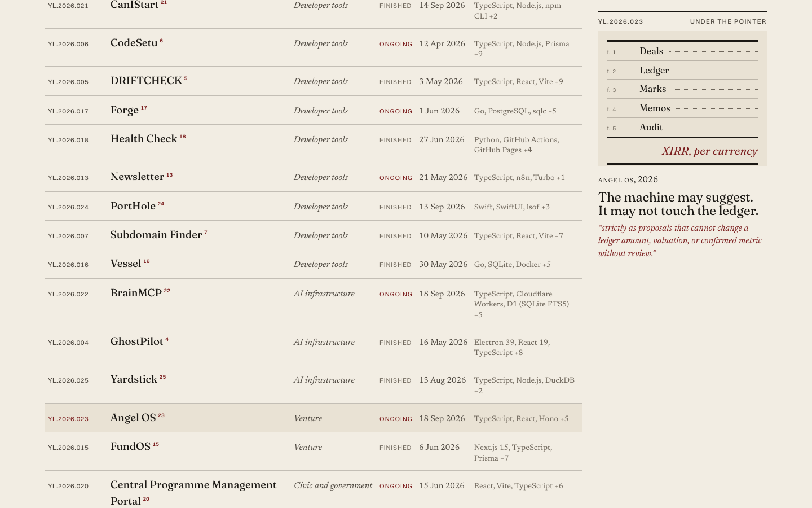Open the BrainMCP project entry
This screenshot has height=508, width=812.
(136, 293)
